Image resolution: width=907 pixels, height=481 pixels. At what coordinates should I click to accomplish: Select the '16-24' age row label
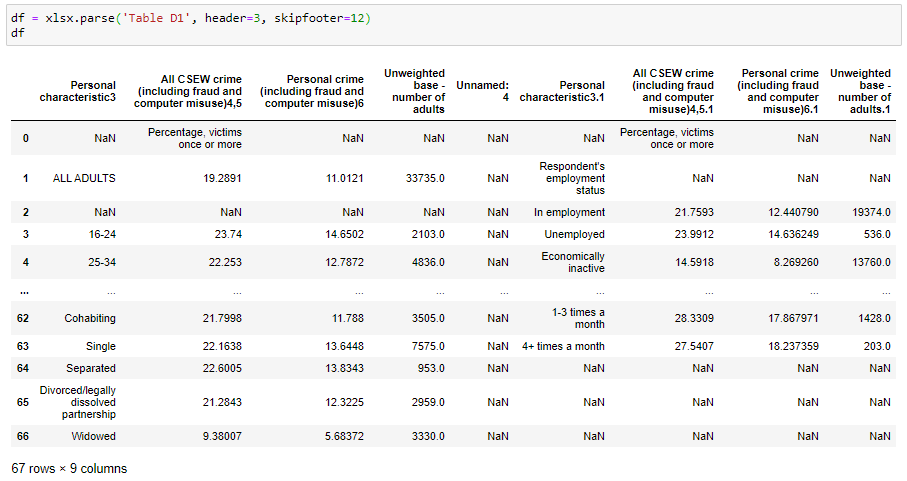coord(102,234)
